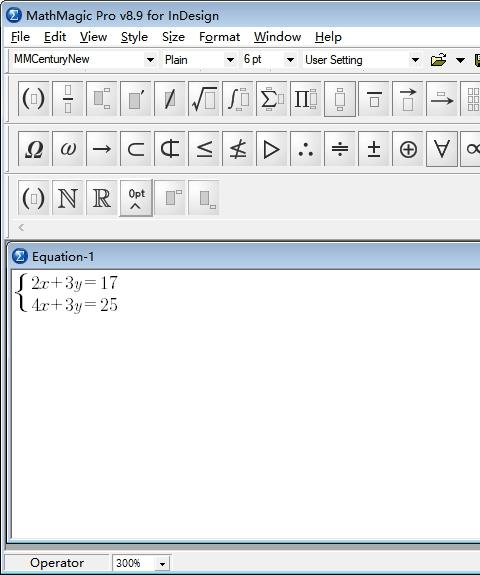Select the less-than-or-equal symbol palette
This screenshot has height=575, width=480.
click(x=204, y=149)
